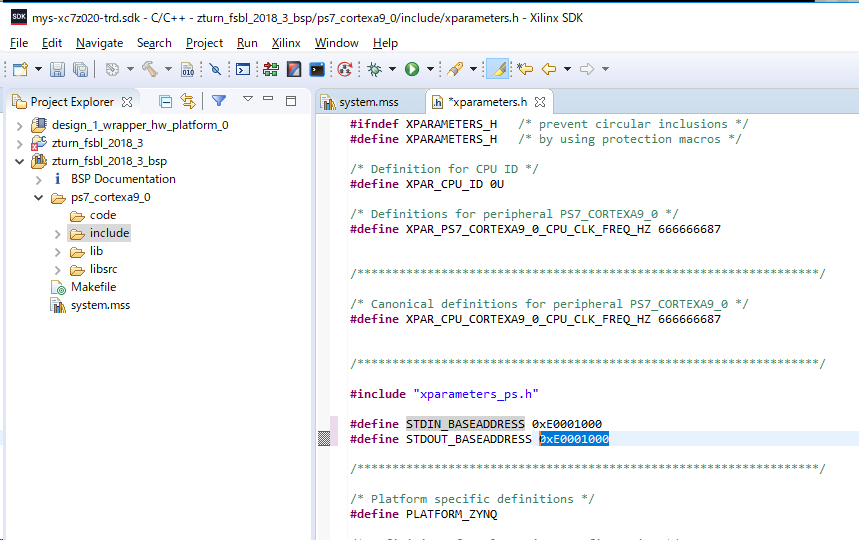
Task: Click the Back navigation arrow icon
Action: coord(549,69)
